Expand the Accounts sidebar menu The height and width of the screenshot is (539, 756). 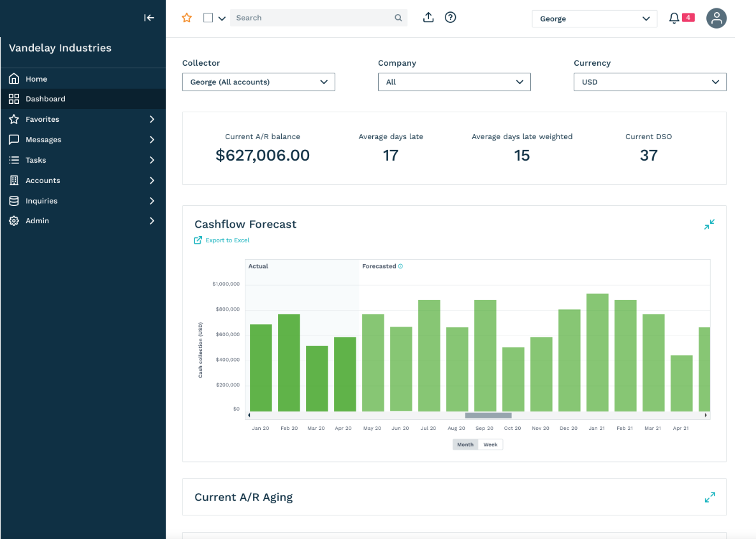pyautogui.click(x=83, y=181)
